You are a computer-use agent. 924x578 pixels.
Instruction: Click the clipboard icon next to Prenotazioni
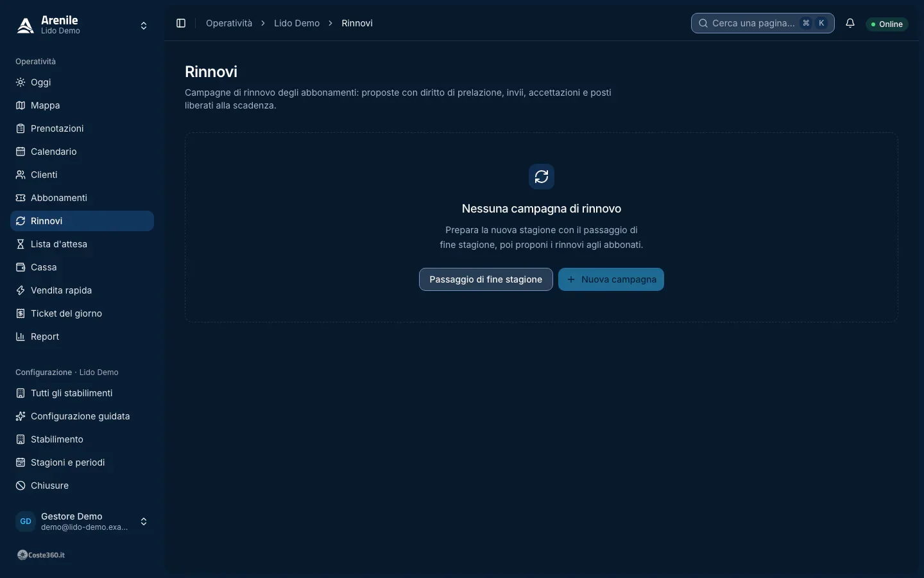(x=21, y=128)
